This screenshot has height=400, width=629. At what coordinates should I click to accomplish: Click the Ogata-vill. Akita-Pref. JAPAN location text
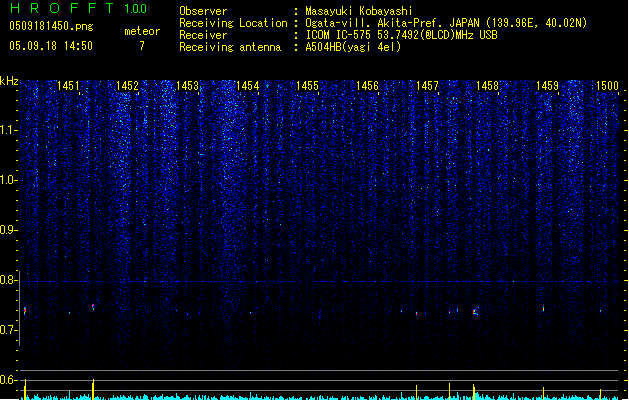coord(446,23)
